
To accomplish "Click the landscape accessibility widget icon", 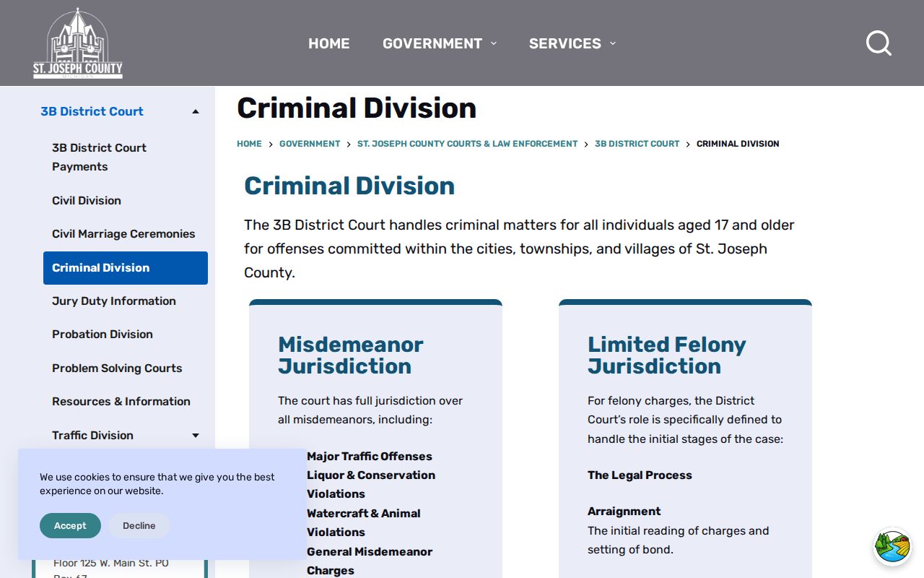I will [892, 546].
